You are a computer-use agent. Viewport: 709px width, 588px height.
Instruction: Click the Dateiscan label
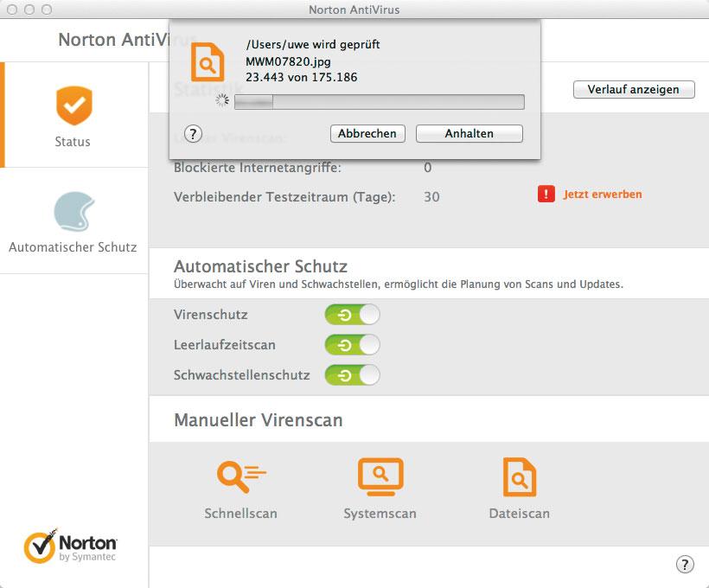(520, 514)
